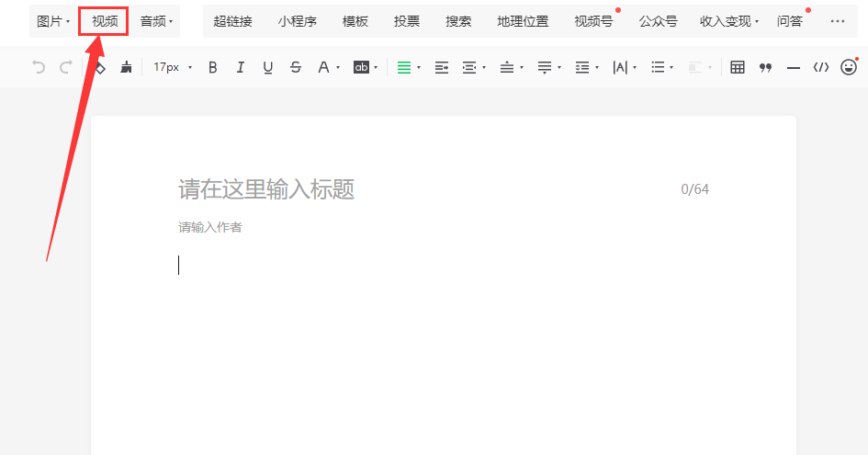The image size is (868, 455).
Task: Insert a 地理位置 location
Action: point(523,22)
